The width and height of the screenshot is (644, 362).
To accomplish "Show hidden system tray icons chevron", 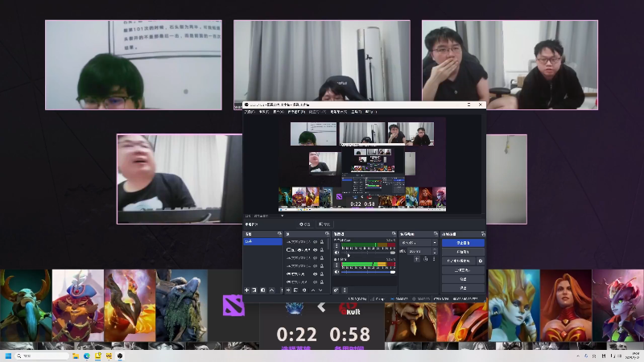I will pos(578,356).
